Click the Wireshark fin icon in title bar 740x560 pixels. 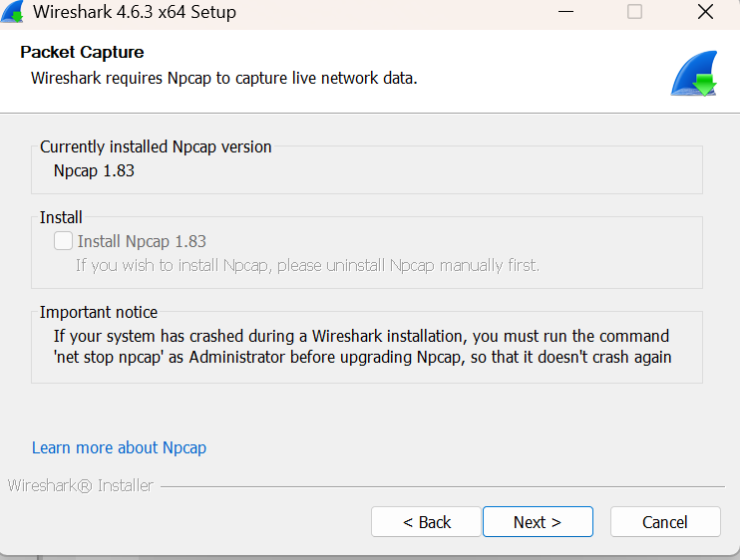tap(13, 11)
